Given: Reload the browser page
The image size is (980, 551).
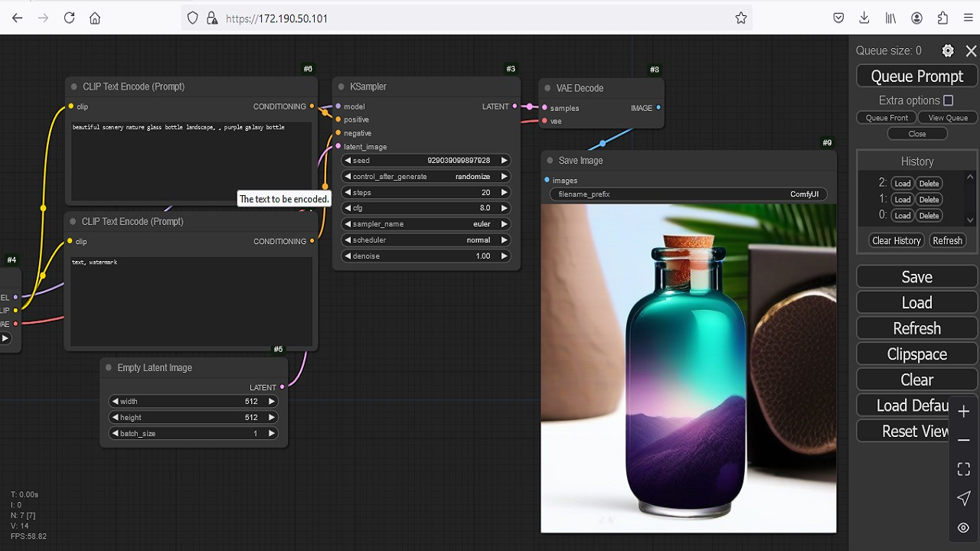Looking at the screenshot, I should (x=69, y=18).
